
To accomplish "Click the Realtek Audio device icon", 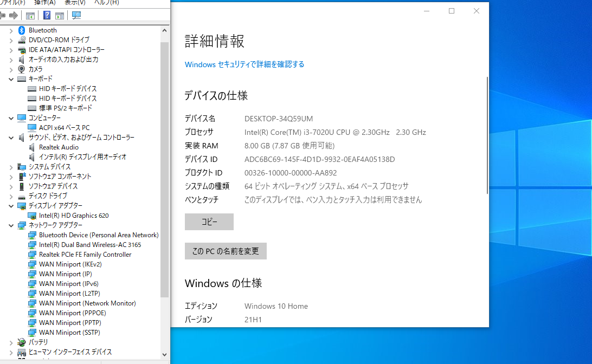I will pyautogui.click(x=32, y=147).
